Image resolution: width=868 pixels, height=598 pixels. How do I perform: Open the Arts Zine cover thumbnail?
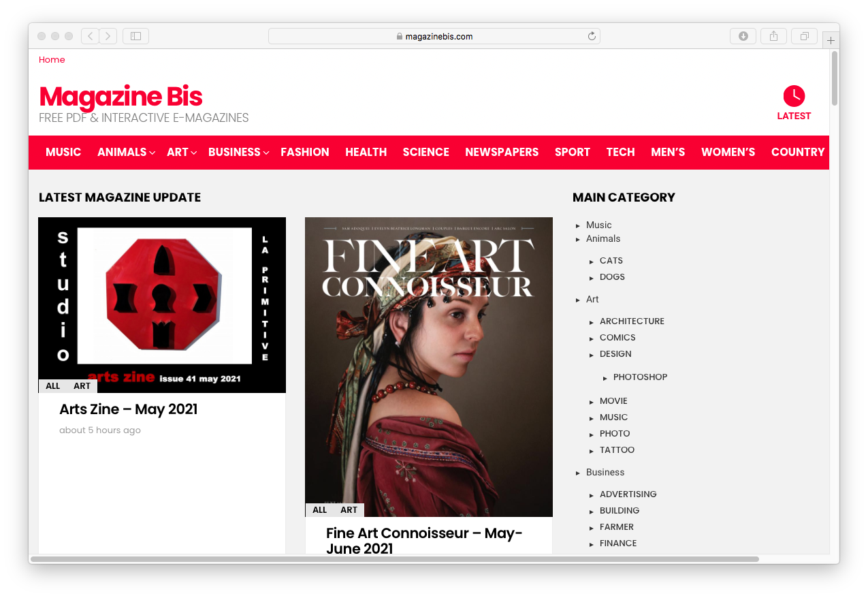[162, 305]
